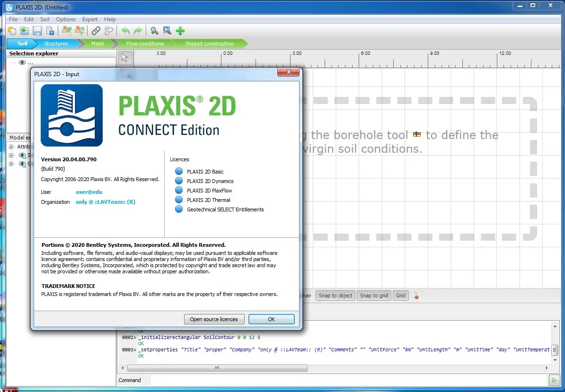
Task: Switch to the Structures mode tab
Action: (x=56, y=44)
